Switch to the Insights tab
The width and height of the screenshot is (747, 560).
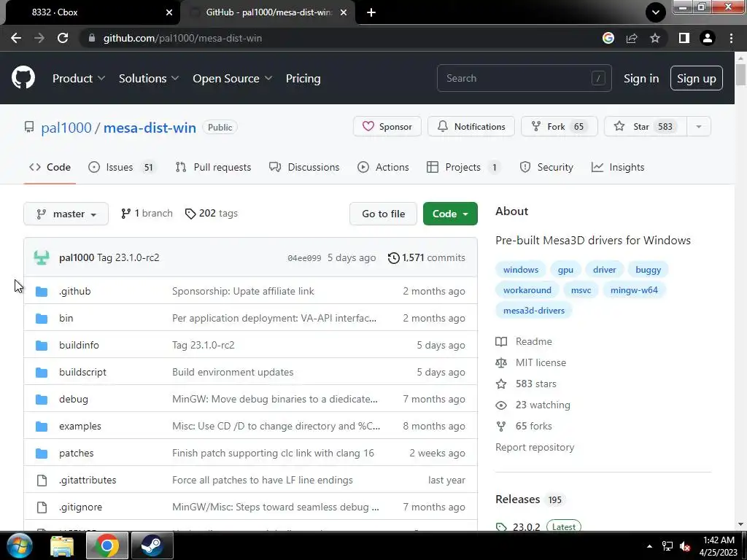(x=618, y=167)
